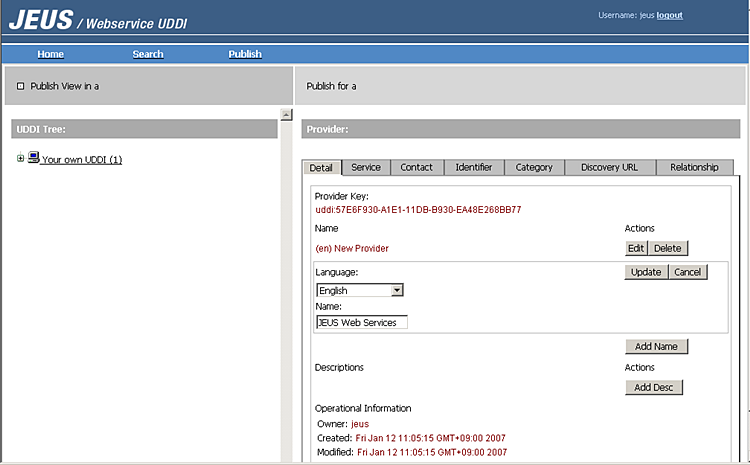Click the Name text field
This screenshot has width=750, height=465.
click(362, 322)
